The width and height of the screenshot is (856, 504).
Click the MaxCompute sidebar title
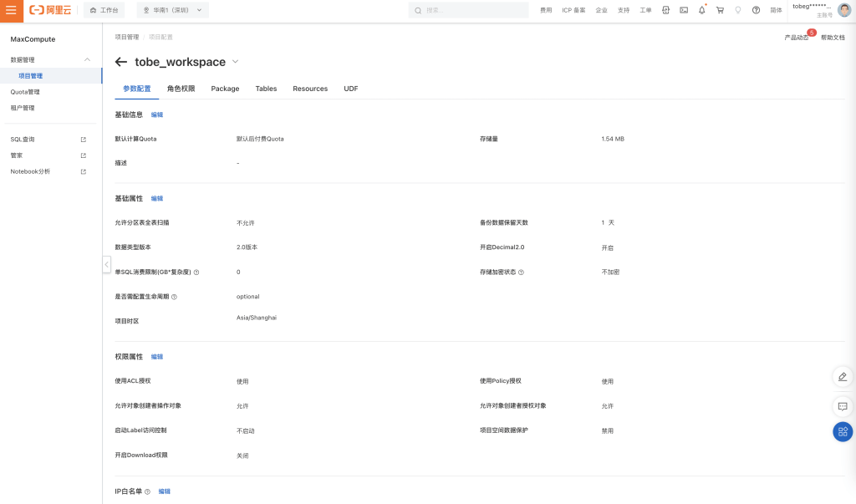[33, 39]
